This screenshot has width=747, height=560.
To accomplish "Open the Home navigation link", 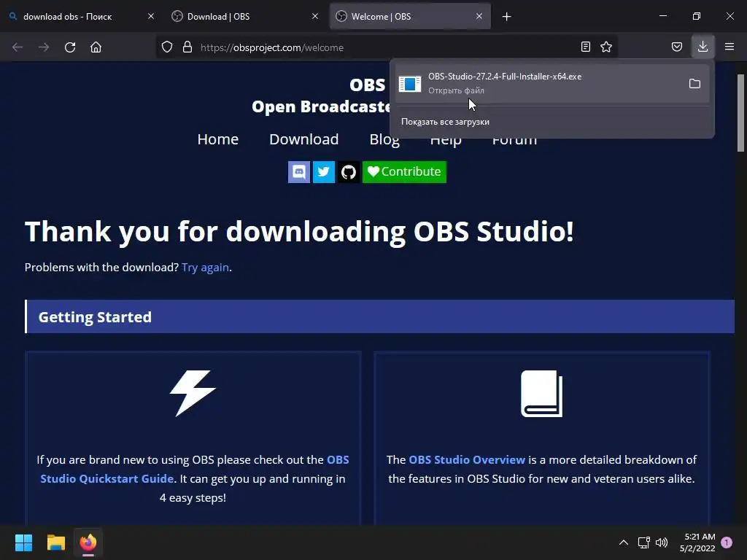I will [217, 139].
